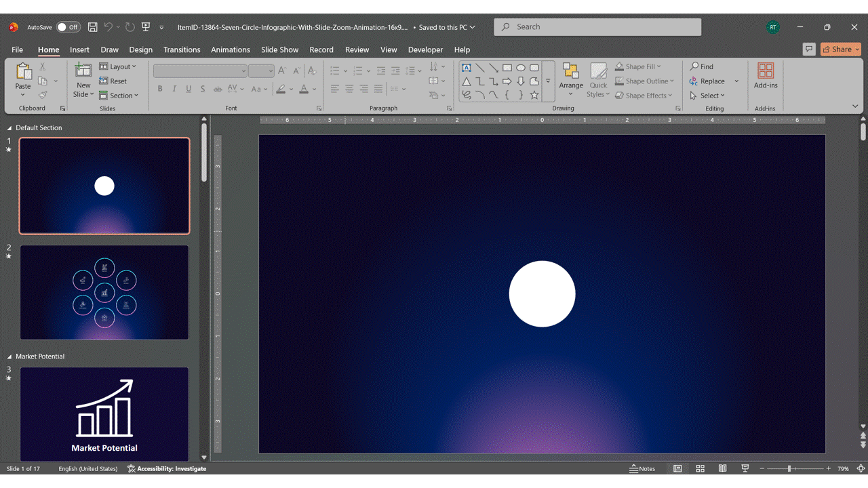The width and height of the screenshot is (868, 488).
Task: Open the Insert ribbon tab
Action: coord(79,49)
